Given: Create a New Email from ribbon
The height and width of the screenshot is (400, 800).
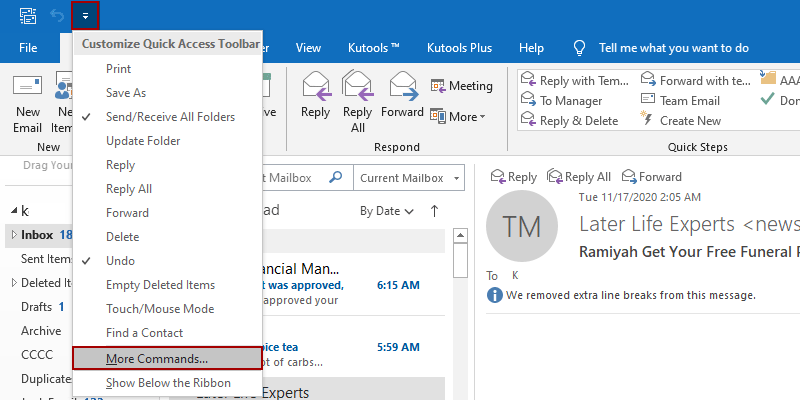Looking at the screenshot, I should click(x=28, y=105).
